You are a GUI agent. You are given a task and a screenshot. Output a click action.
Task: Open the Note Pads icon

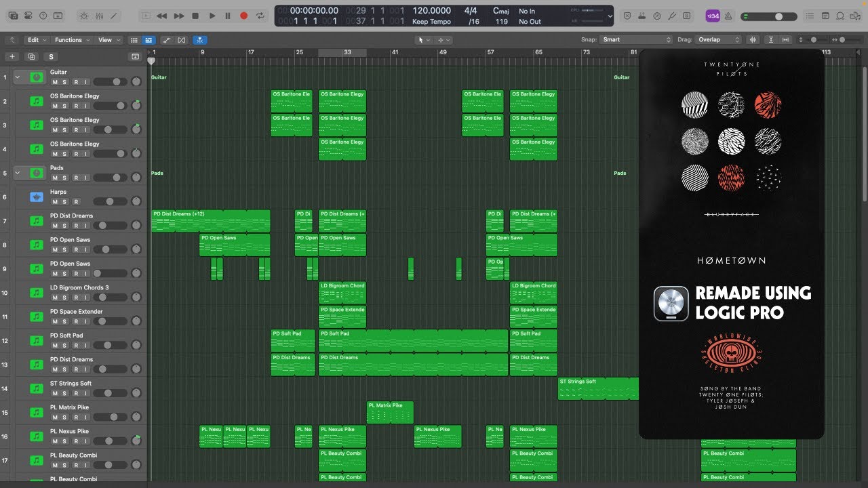point(825,16)
